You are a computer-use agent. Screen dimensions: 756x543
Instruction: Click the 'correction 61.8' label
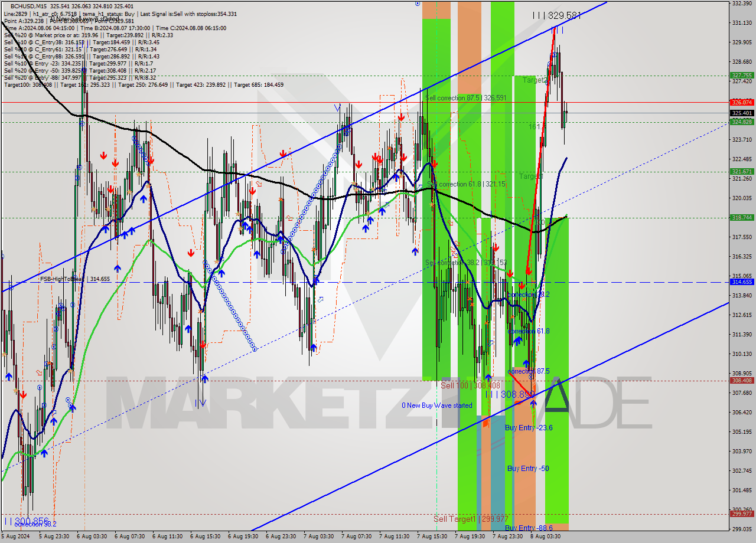[529, 331]
